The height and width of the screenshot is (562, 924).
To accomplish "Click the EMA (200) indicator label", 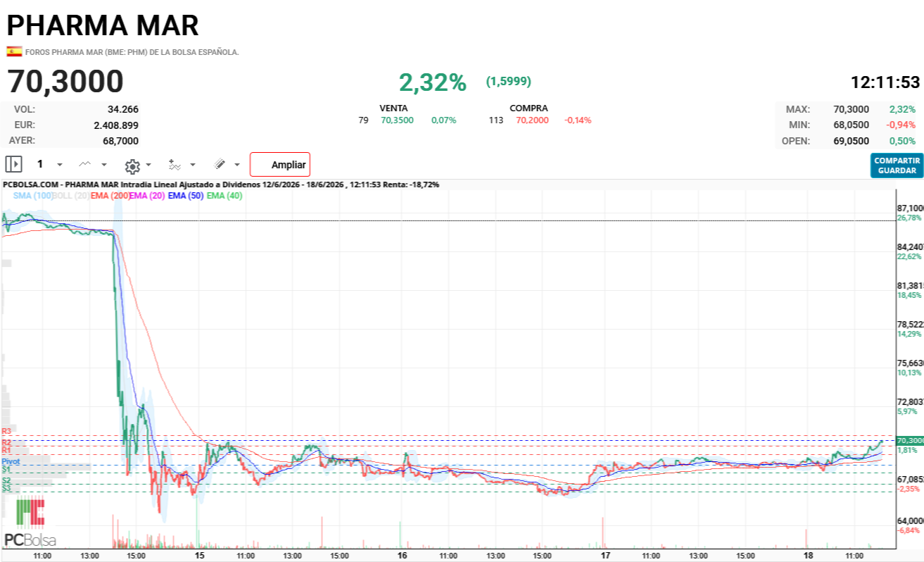I will [x=110, y=196].
